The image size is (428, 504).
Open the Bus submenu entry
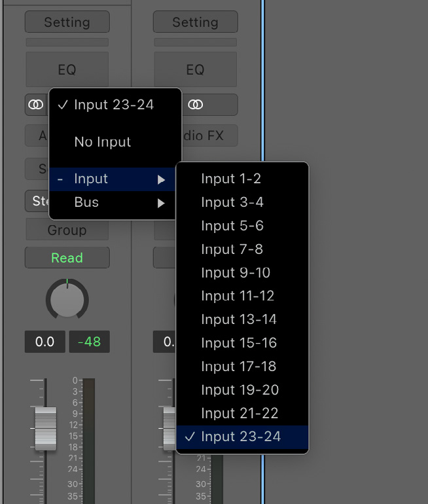coord(112,202)
